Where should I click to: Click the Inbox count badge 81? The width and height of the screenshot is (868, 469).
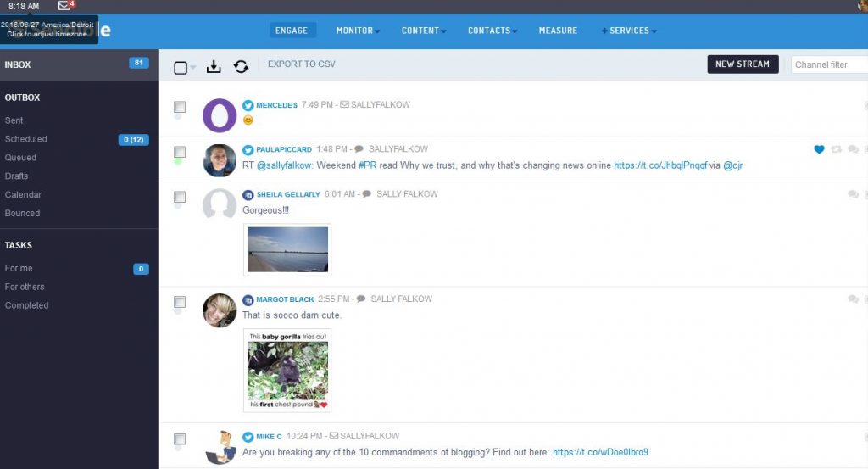coord(138,63)
